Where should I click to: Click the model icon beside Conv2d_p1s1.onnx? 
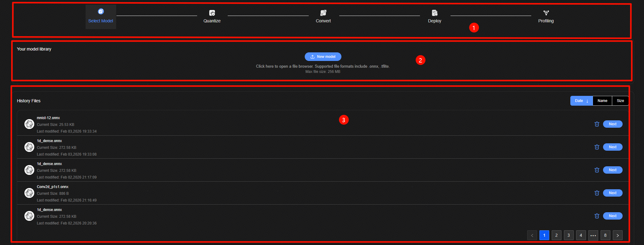pyautogui.click(x=29, y=193)
